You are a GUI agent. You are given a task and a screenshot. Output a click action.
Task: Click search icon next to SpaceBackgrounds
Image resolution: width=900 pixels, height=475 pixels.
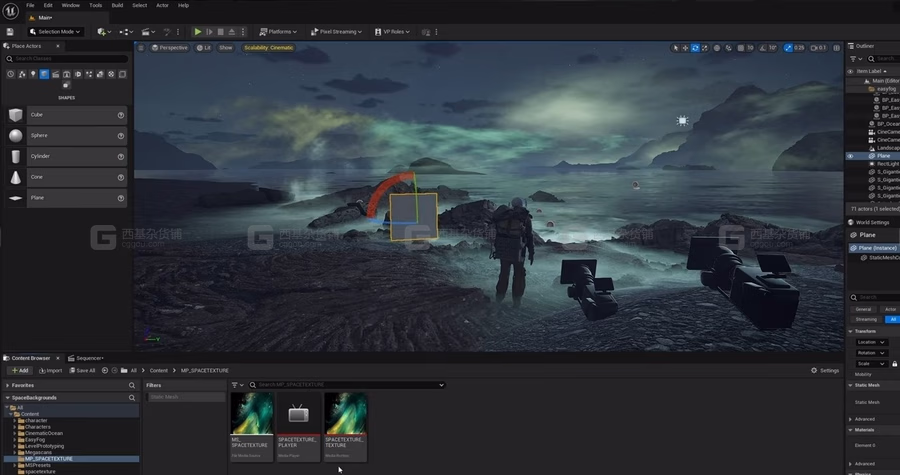pos(132,398)
